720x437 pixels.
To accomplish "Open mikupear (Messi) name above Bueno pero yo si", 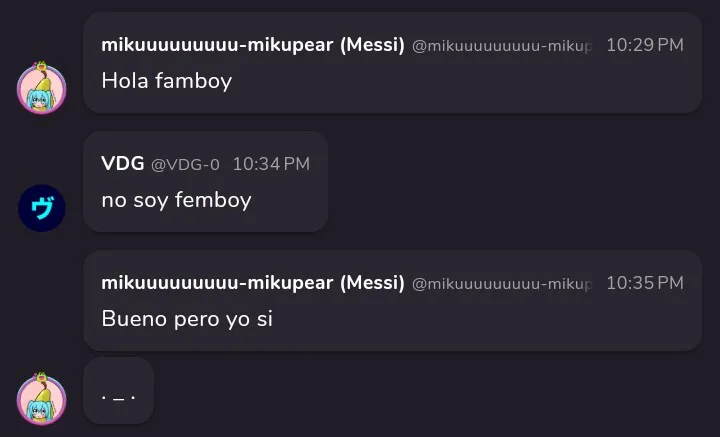I will (253, 283).
